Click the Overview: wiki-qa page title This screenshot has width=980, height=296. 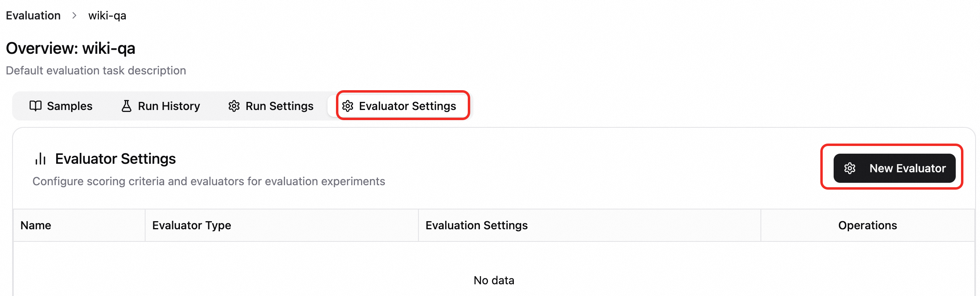tap(71, 49)
